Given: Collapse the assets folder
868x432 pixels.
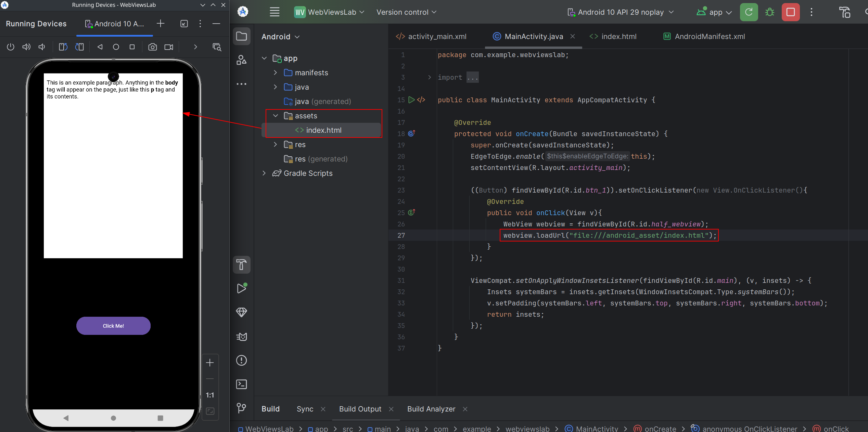Looking at the screenshot, I should coord(276,116).
